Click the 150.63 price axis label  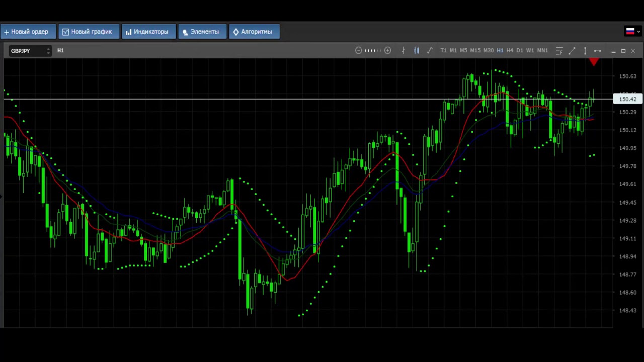pos(627,76)
